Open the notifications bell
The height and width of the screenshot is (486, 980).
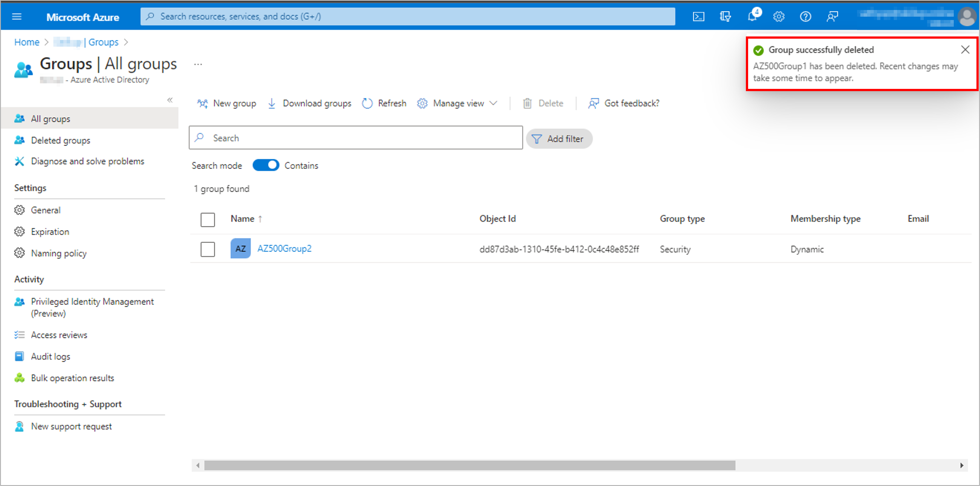click(753, 16)
